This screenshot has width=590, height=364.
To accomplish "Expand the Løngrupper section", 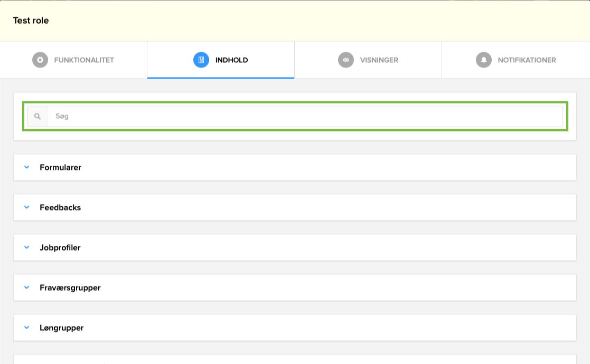I will (26, 327).
